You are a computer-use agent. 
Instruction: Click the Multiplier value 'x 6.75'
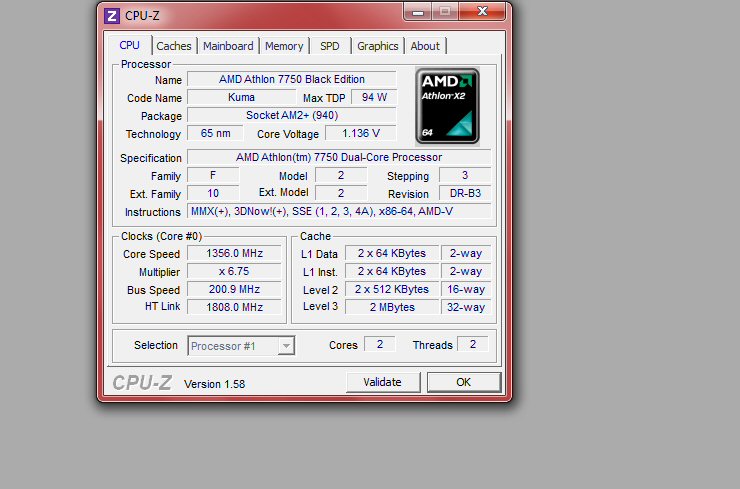pos(234,271)
